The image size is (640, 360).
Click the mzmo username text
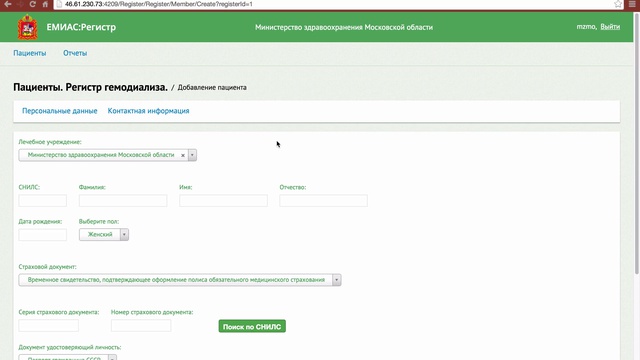(586, 27)
